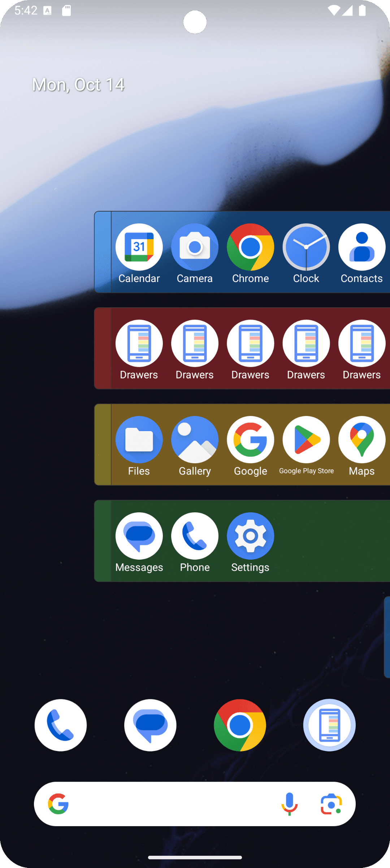Start voice search with microphone icon
Viewport: 390px width, 868px height.
coord(289,804)
